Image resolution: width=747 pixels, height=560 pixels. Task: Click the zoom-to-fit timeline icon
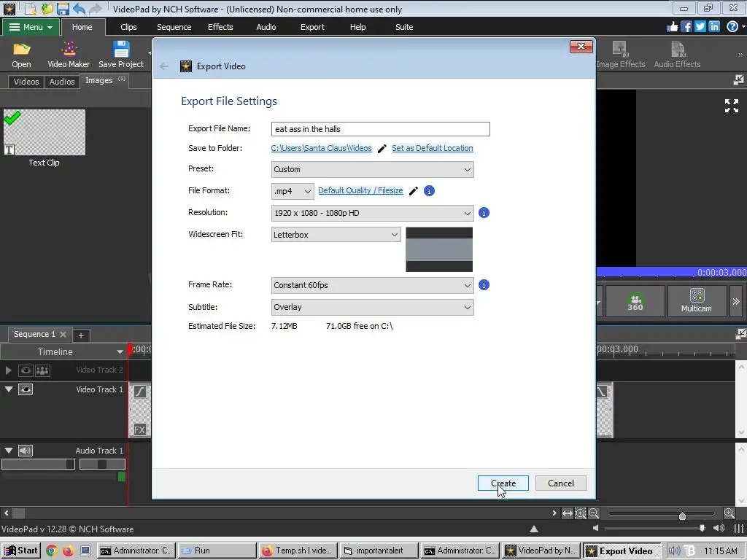pos(568,513)
